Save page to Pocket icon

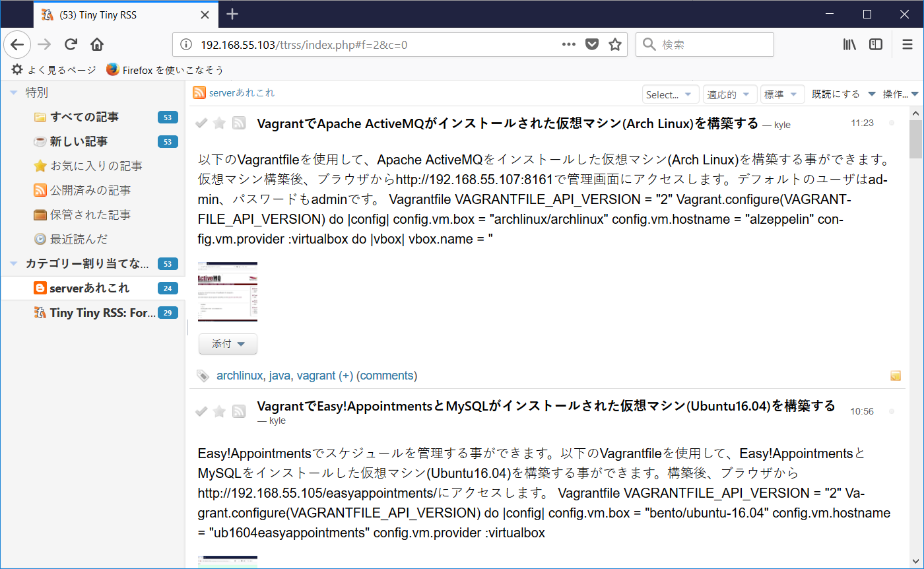(592, 44)
